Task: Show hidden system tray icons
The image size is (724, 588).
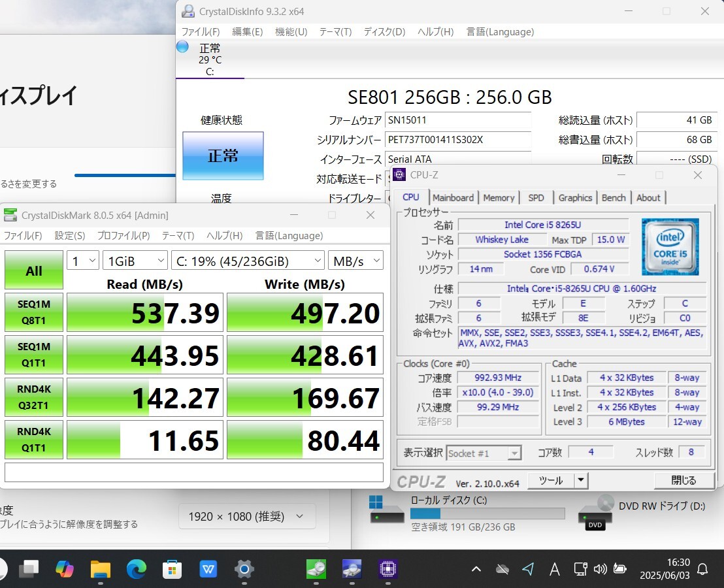Action: tap(476, 570)
